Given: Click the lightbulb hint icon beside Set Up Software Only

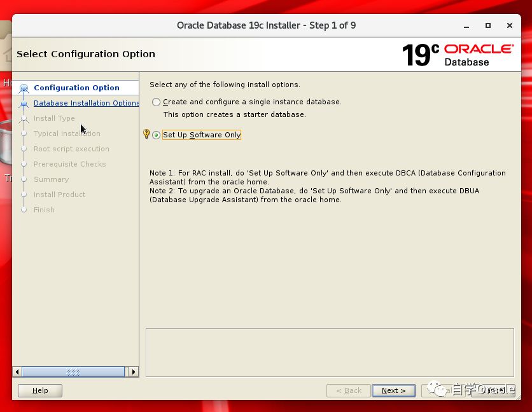Looking at the screenshot, I should point(146,134).
